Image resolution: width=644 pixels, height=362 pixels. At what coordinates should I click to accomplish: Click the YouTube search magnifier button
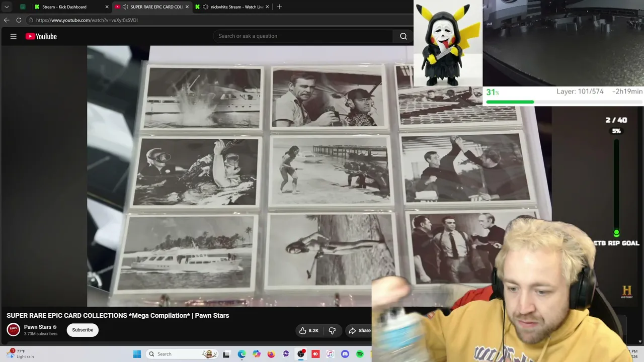404,36
